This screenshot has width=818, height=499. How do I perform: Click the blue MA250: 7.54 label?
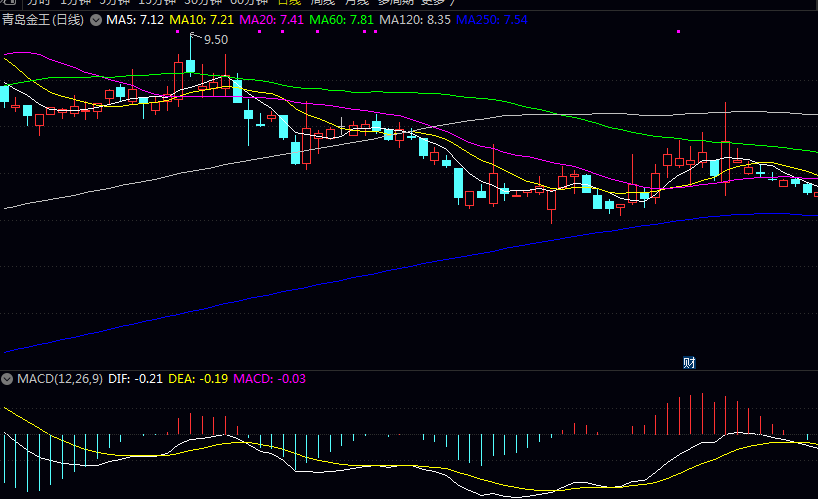[x=491, y=20]
